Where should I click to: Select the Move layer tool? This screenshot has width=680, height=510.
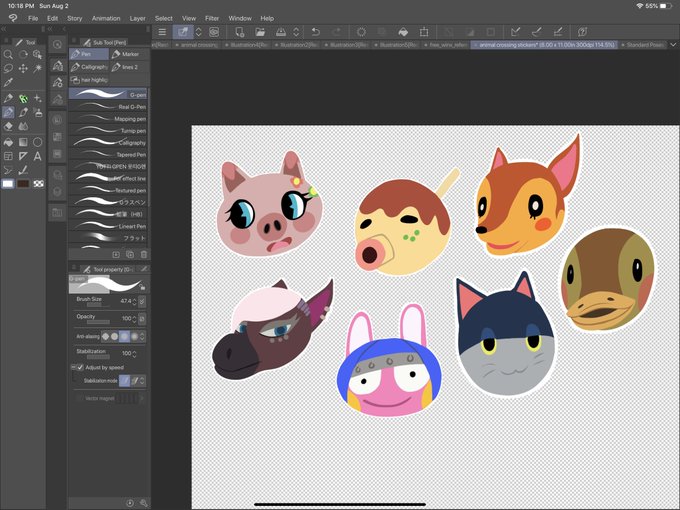click(x=23, y=69)
